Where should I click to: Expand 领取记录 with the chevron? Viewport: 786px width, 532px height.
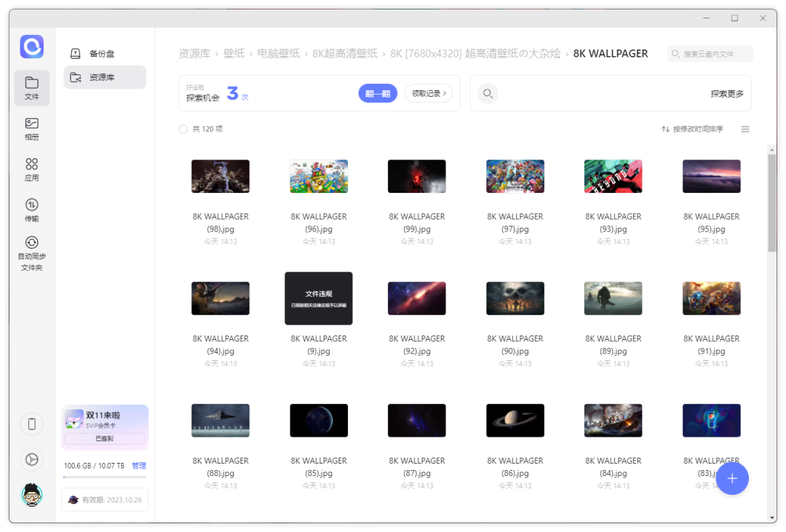point(429,93)
